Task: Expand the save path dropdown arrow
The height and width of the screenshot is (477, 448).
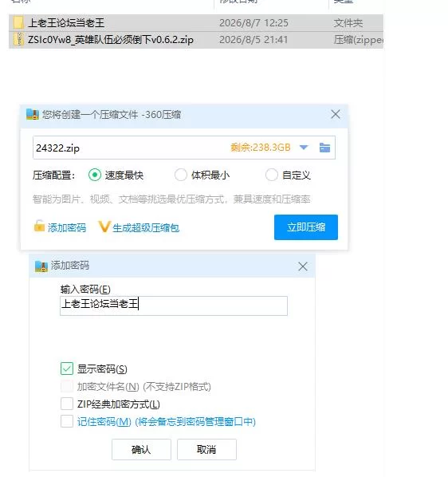Action: (x=304, y=148)
